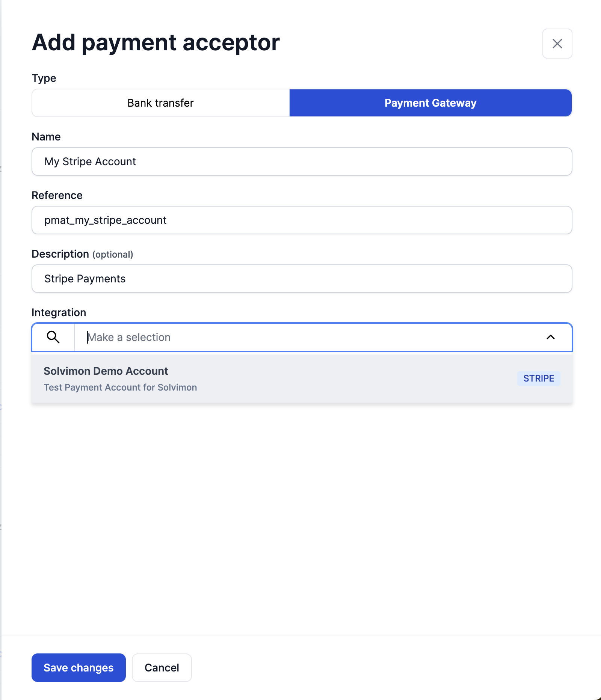Click the STRIPE badge on the integration option
Screen dimensions: 601x700
(x=538, y=379)
